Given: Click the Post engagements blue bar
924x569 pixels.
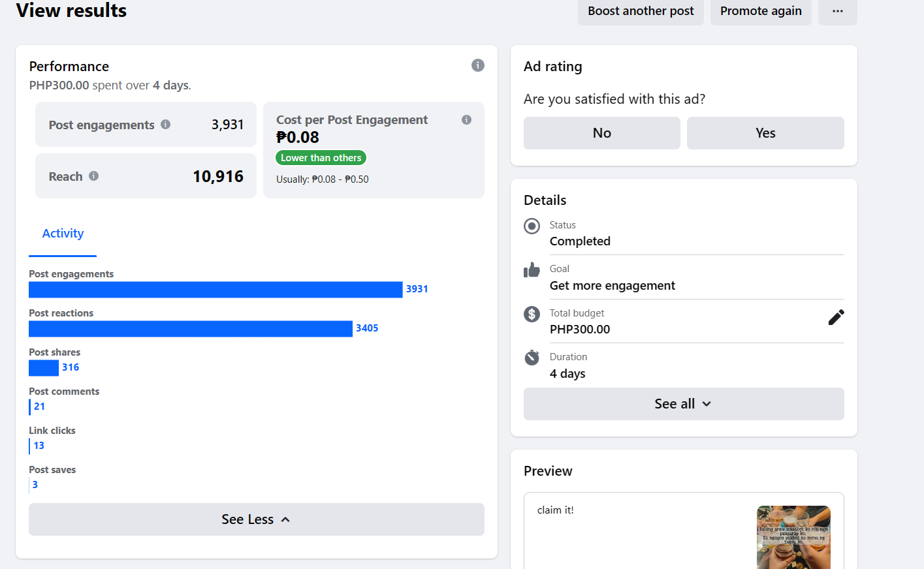Looking at the screenshot, I should (x=215, y=290).
